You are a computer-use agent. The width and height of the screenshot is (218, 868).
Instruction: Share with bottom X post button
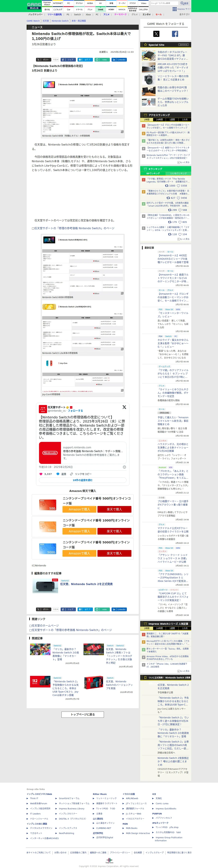point(43,609)
